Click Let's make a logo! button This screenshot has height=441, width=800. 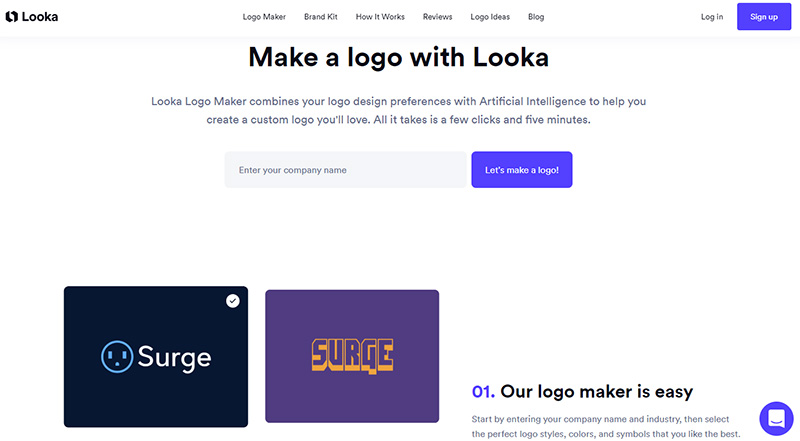click(521, 169)
